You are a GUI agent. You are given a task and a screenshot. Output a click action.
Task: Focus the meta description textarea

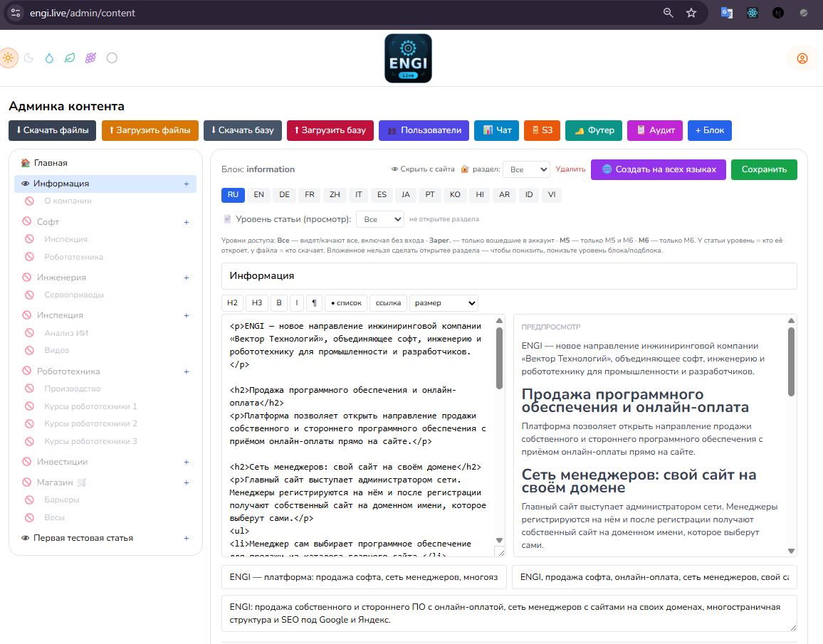tap(509, 613)
